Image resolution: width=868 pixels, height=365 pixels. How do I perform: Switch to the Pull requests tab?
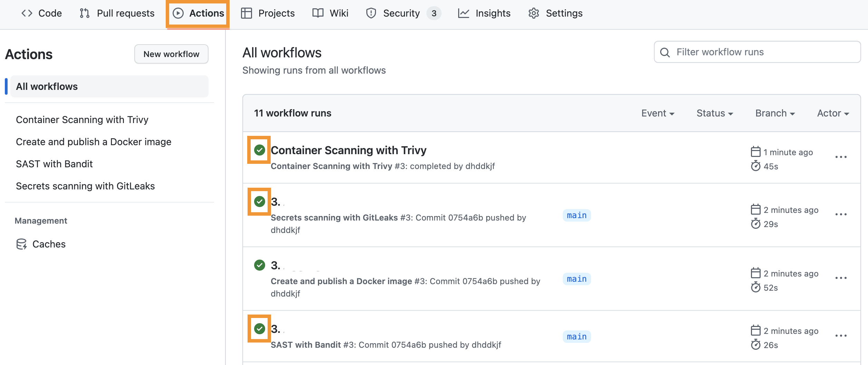click(x=117, y=13)
